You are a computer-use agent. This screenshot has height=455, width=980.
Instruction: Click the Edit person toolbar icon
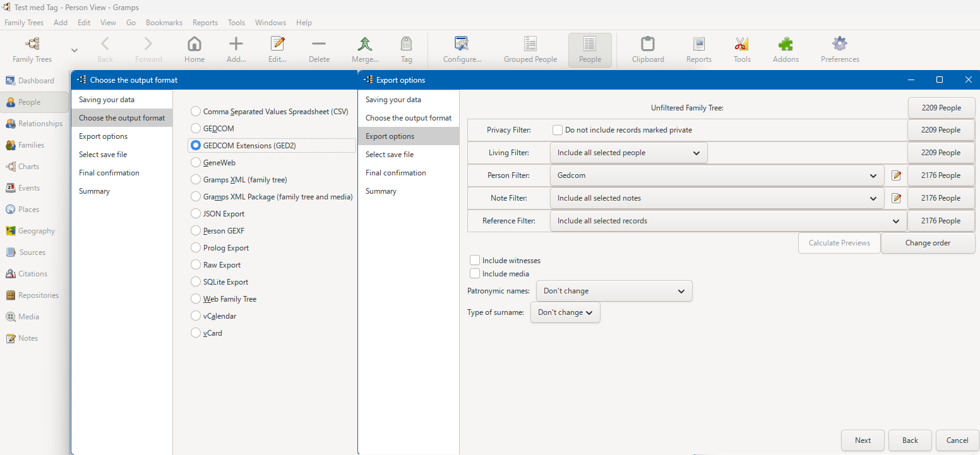[277, 44]
